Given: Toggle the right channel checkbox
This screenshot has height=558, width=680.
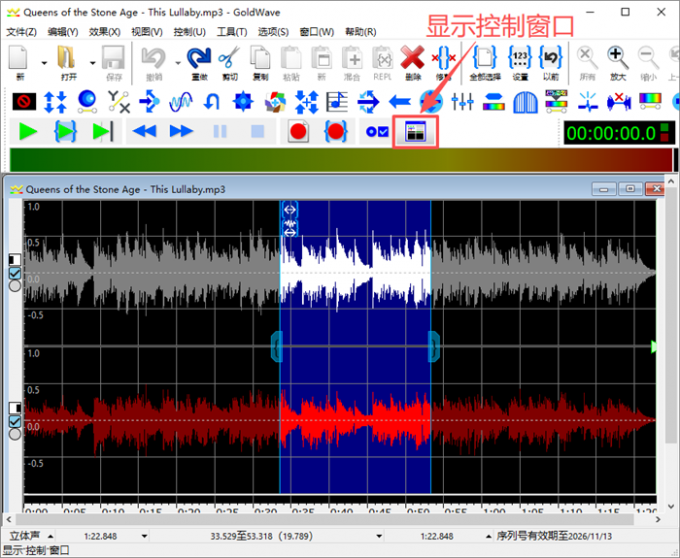Looking at the screenshot, I should pyautogui.click(x=15, y=421).
